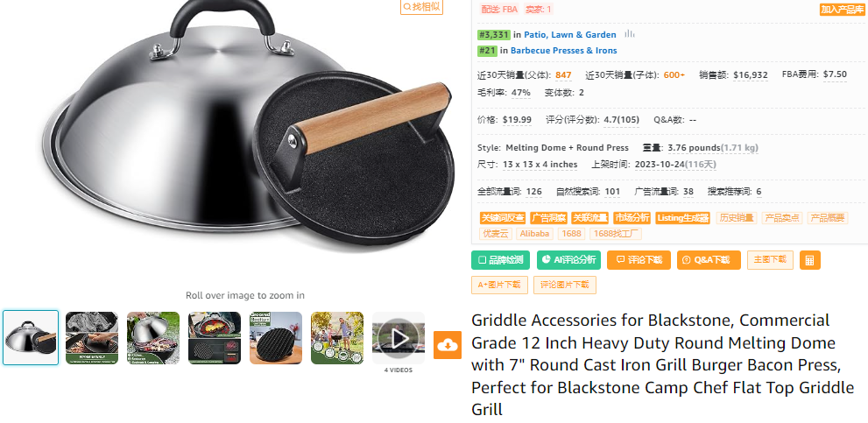The image size is (868, 423).
Task: Play the 4 VIDEOS thumbnail
Action: click(398, 338)
